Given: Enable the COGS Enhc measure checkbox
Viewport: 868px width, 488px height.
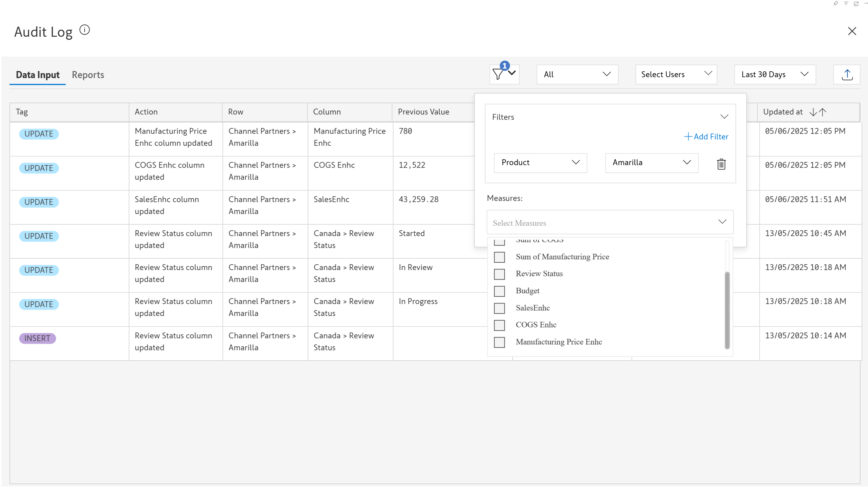Looking at the screenshot, I should click(x=499, y=325).
